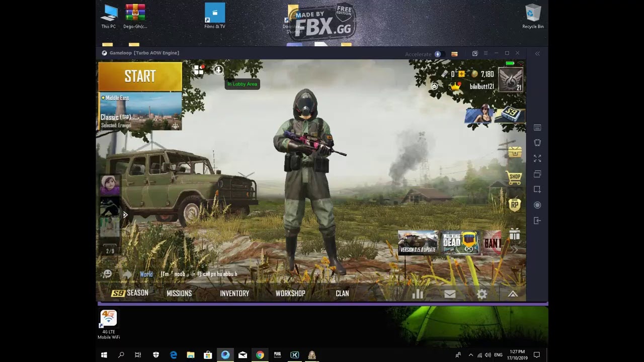
Task: Open the Gameloop orange card icon
Action: [454, 54]
